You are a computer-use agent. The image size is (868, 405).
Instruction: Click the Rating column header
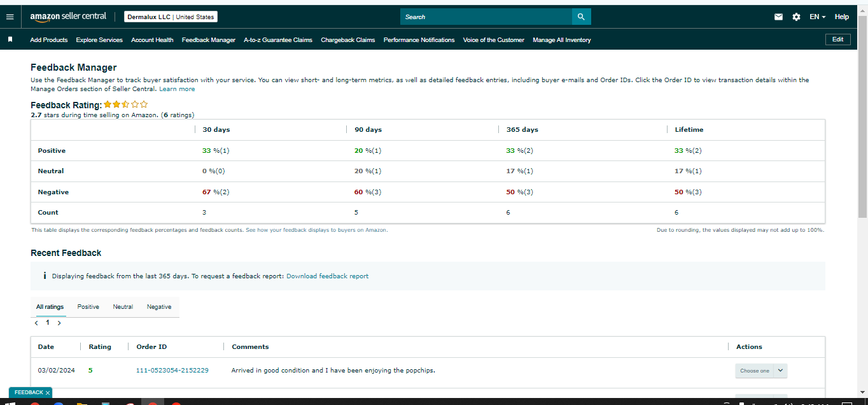point(100,347)
